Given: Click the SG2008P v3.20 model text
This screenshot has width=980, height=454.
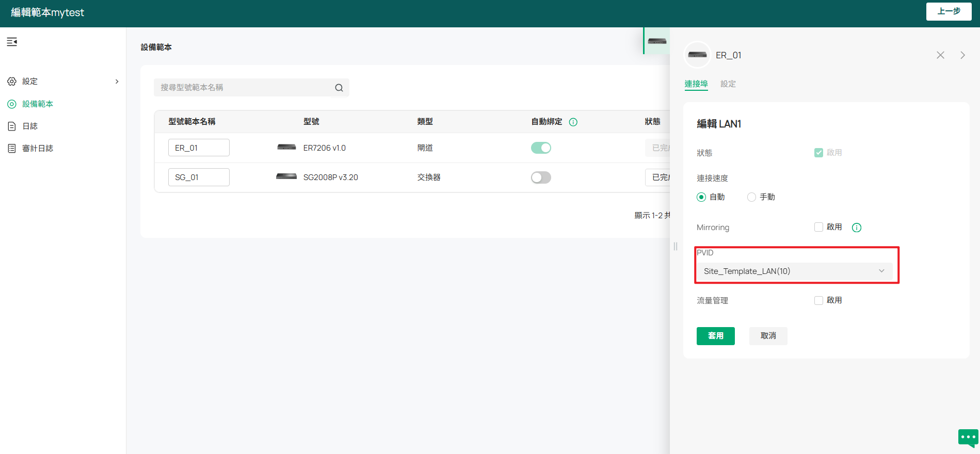Looking at the screenshot, I should (x=331, y=177).
